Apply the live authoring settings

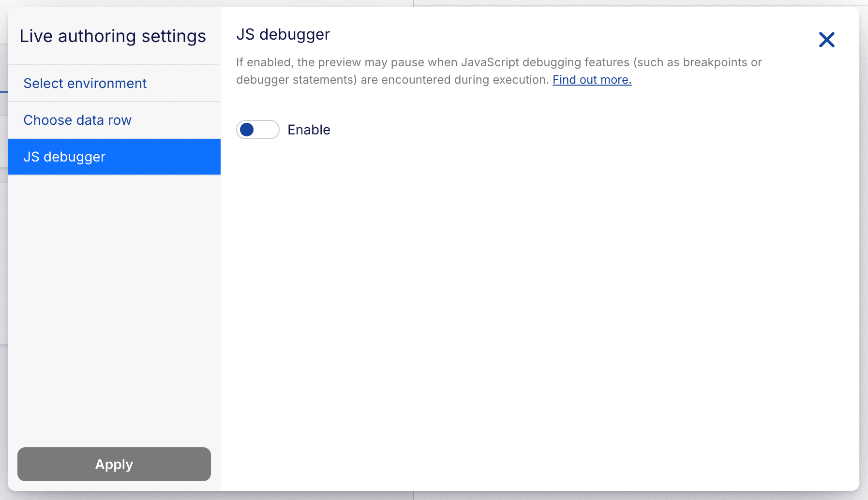tap(114, 464)
